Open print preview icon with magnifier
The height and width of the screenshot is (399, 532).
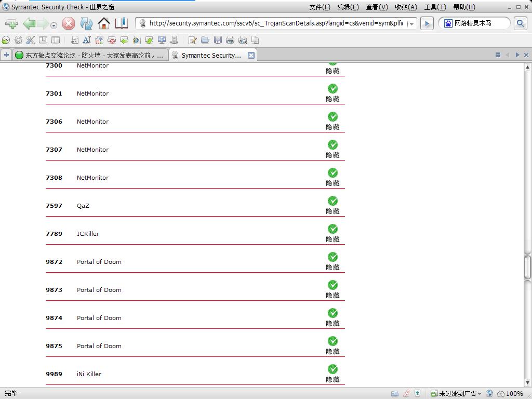tap(243, 40)
